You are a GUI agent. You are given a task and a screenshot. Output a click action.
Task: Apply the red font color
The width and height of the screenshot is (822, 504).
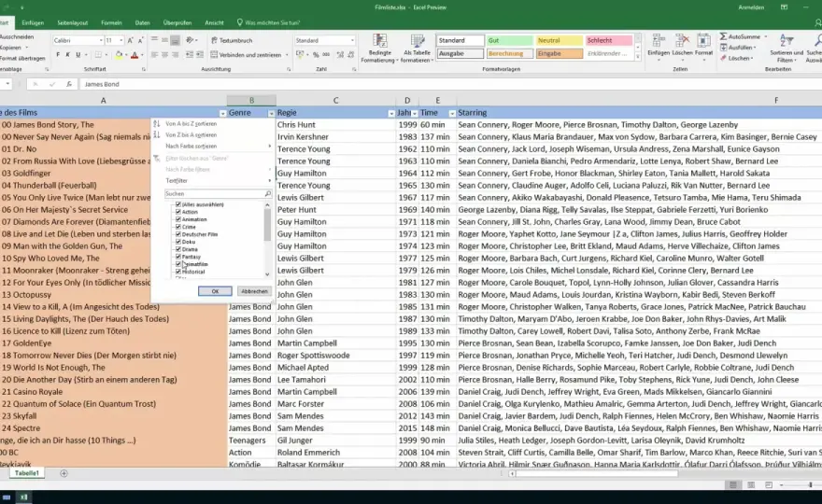tap(135, 55)
